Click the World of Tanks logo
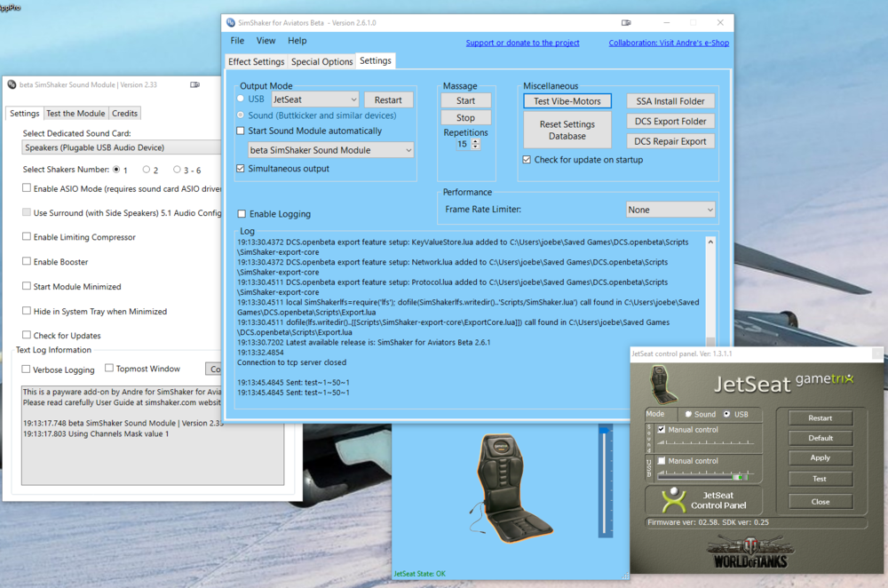 tap(752, 552)
